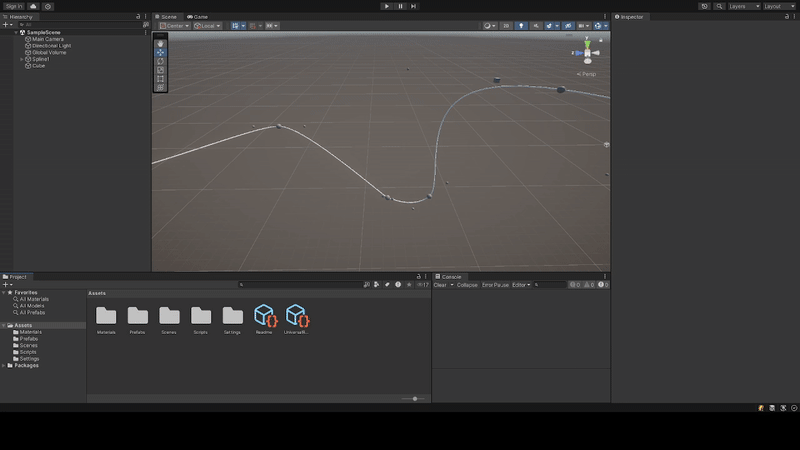Open the cloud services icon
The height and width of the screenshot is (450, 800).
click(x=32, y=6)
